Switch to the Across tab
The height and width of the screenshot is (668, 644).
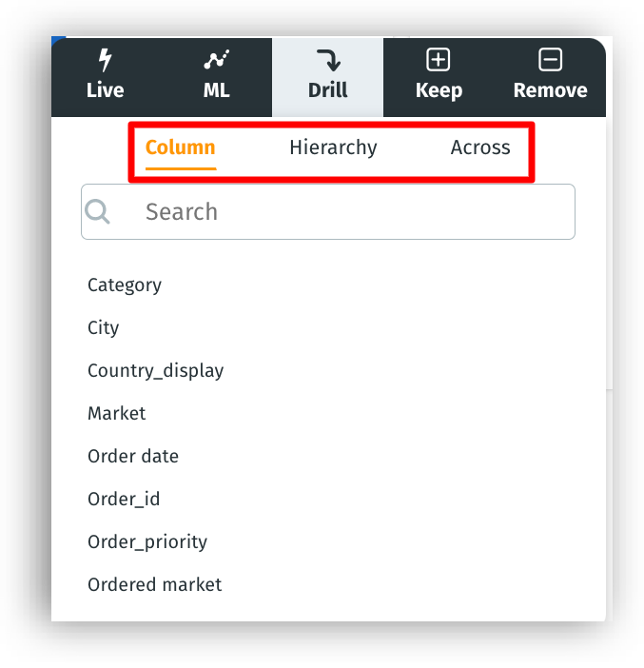pos(480,148)
